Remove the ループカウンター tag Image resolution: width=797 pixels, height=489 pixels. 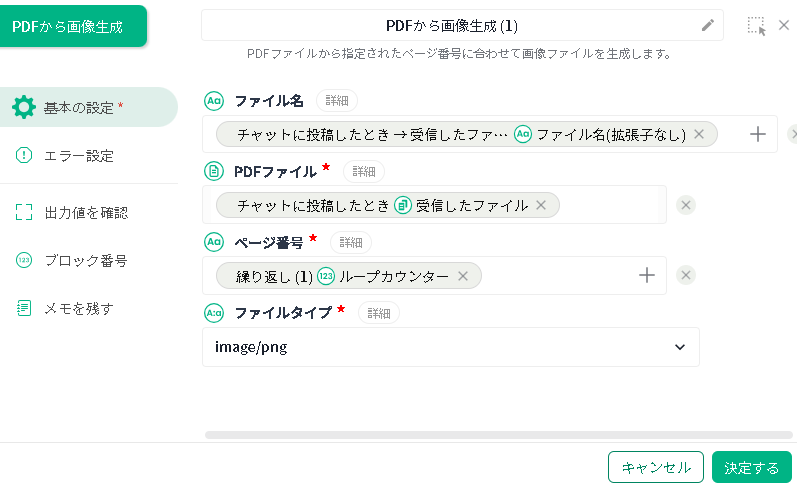[463, 276]
